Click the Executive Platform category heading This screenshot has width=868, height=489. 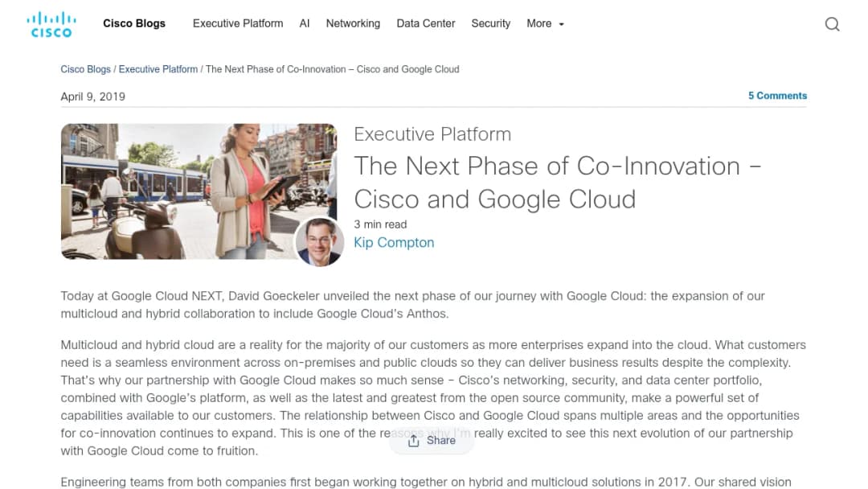(x=432, y=134)
